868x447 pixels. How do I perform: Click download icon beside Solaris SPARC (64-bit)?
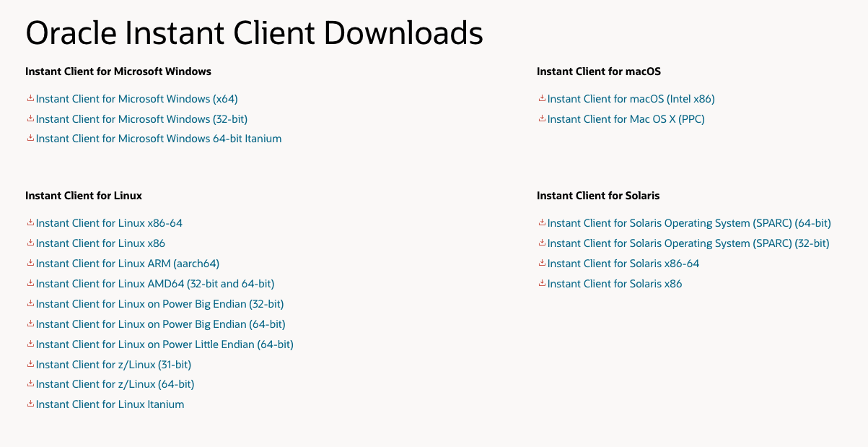click(542, 222)
